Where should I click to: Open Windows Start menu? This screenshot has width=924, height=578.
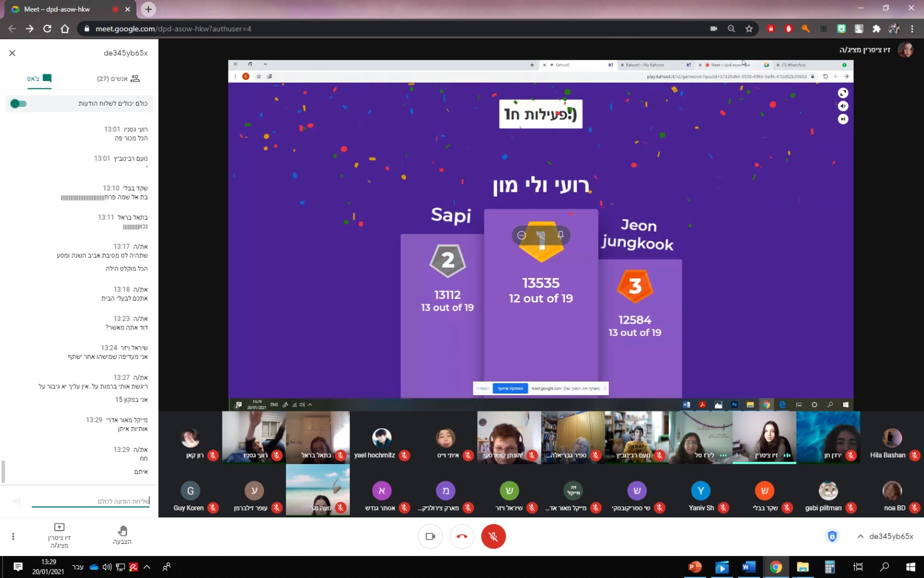911,567
